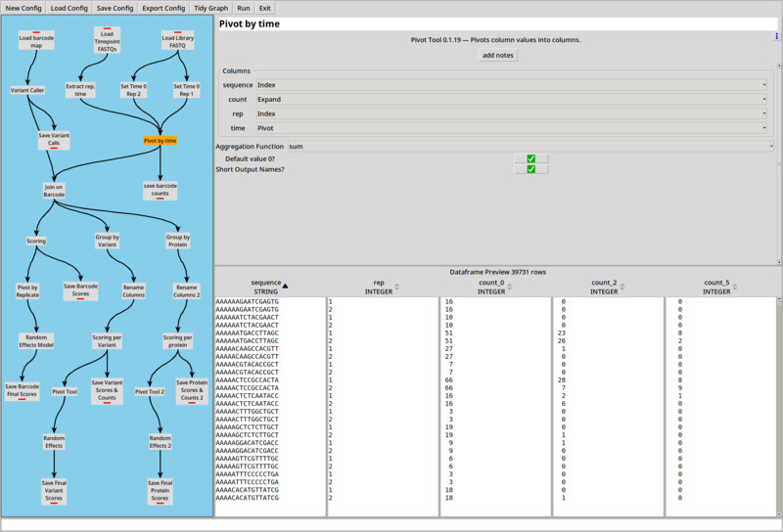Click the first AAAAAATGACCTTAGC sequence cell
This screenshot has width=783, height=532.
click(x=248, y=332)
